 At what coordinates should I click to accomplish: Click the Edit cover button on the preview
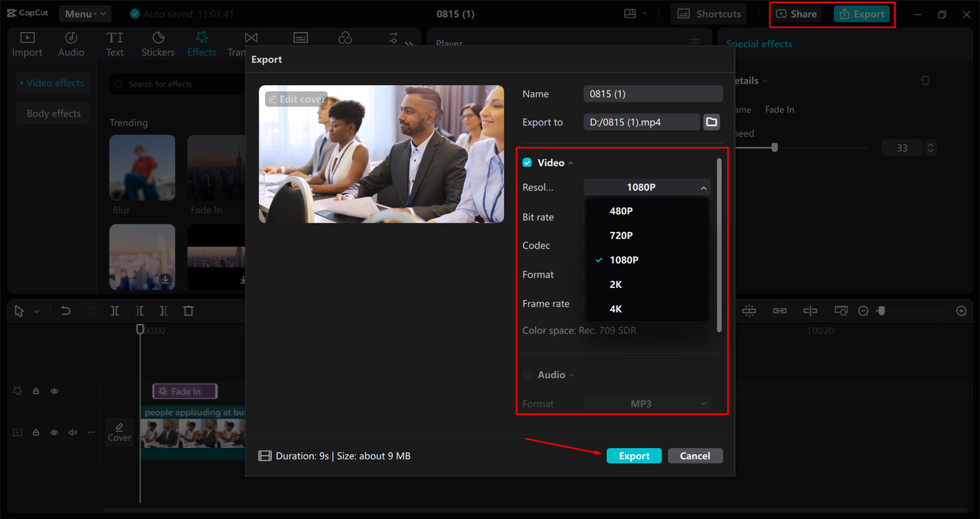pyautogui.click(x=296, y=100)
